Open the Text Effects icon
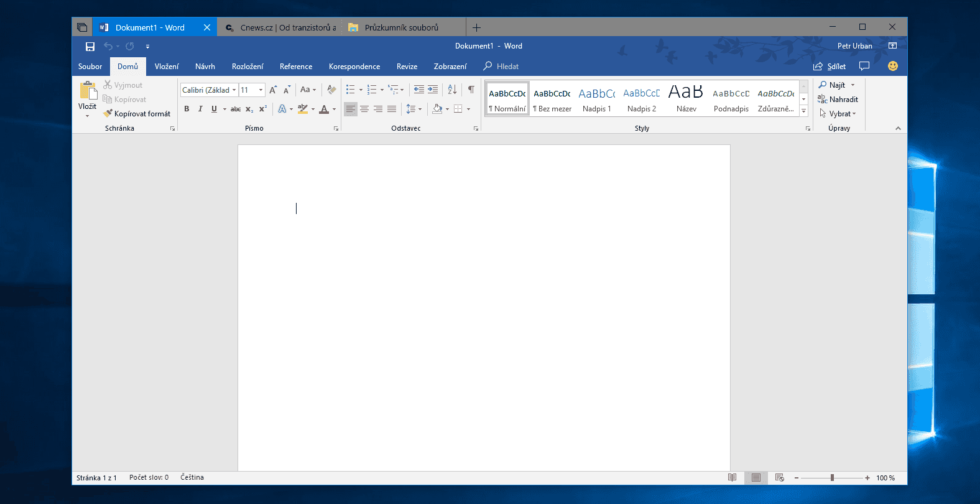The width and height of the screenshot is (980, 504). (x=282, y=109)
